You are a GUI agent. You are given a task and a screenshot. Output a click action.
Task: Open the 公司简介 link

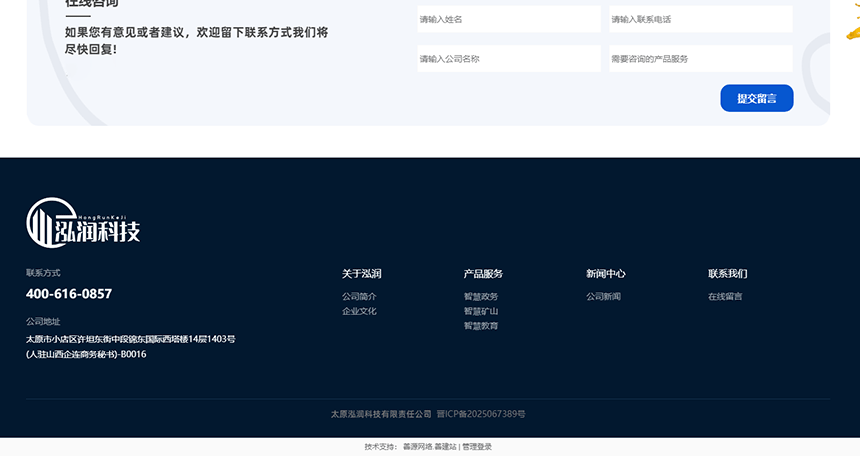pos(359,297)
